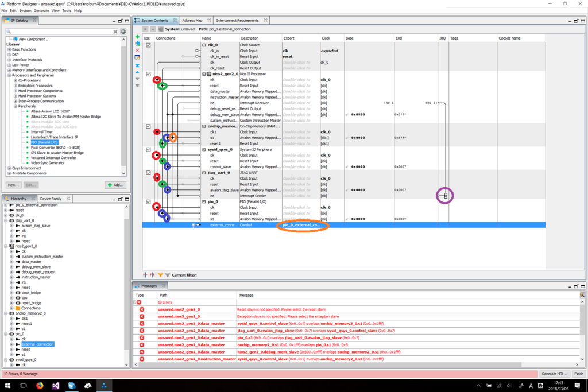Switch to Device Family tab

tap(51, 199)
